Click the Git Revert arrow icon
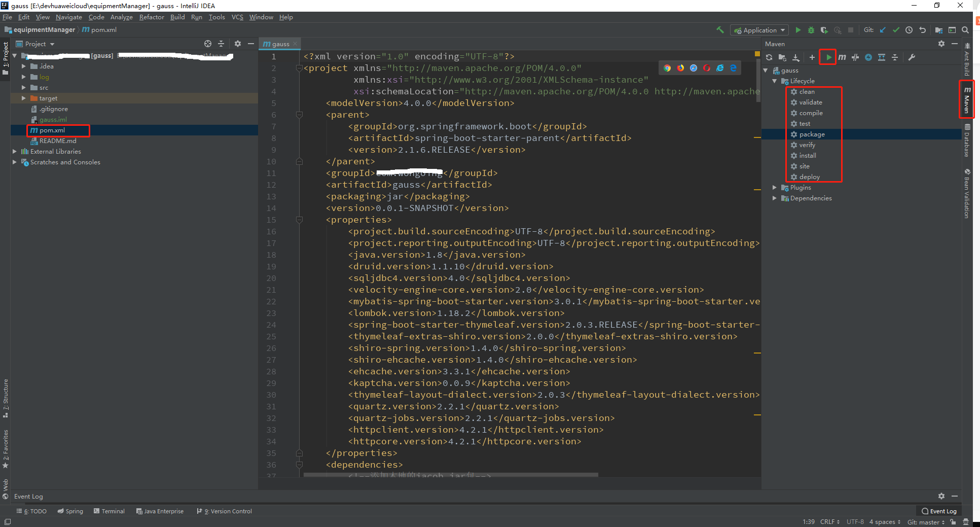 (922, 30)
